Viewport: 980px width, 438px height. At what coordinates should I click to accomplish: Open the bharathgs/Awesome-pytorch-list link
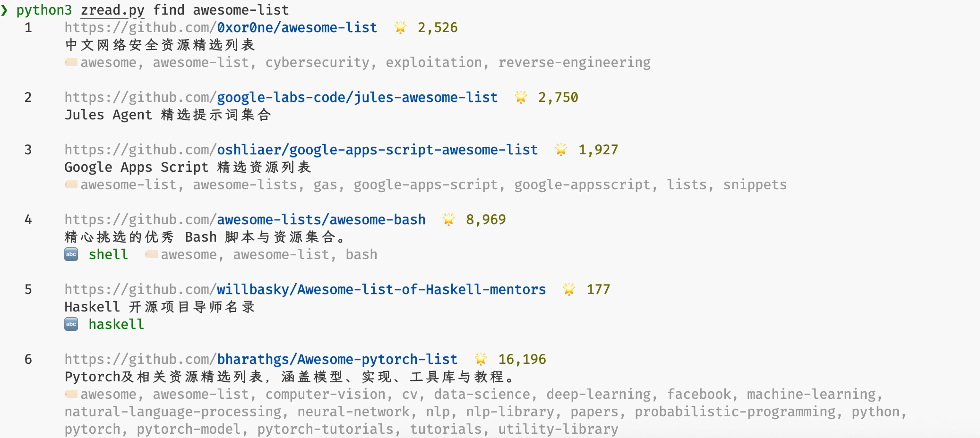tap(336, 359)
